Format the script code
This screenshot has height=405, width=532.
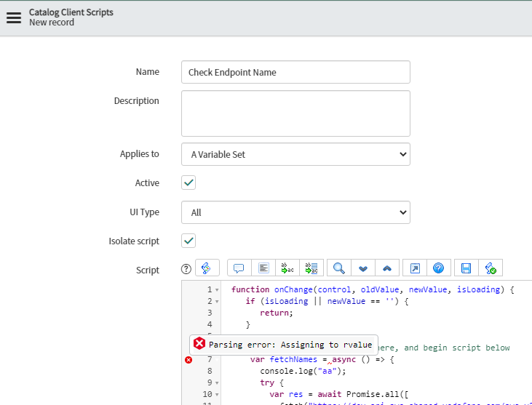coord(263,268)
